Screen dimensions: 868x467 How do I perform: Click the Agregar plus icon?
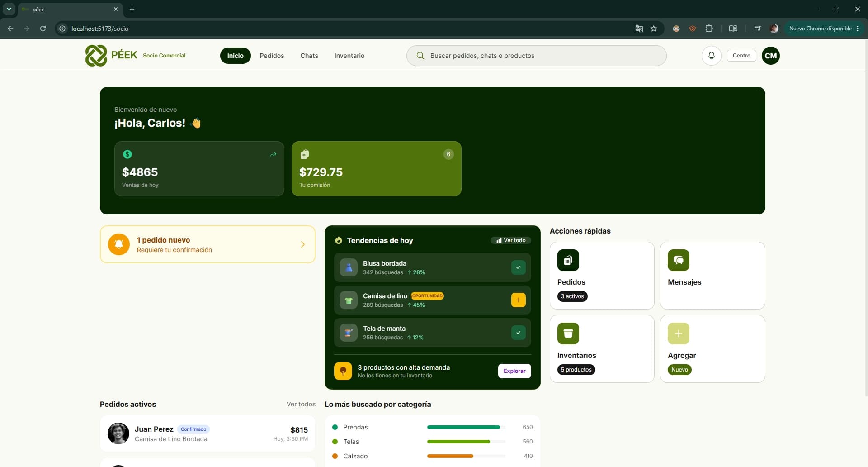tap(679, 334)
